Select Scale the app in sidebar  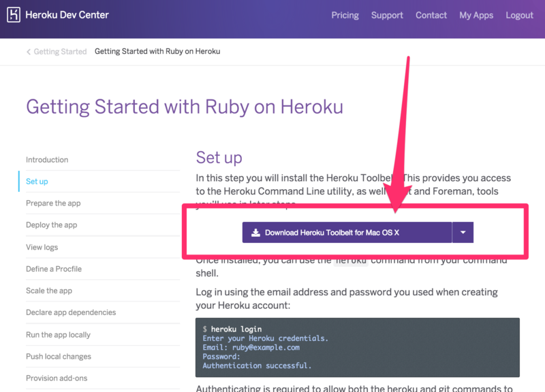coord(49,291)
